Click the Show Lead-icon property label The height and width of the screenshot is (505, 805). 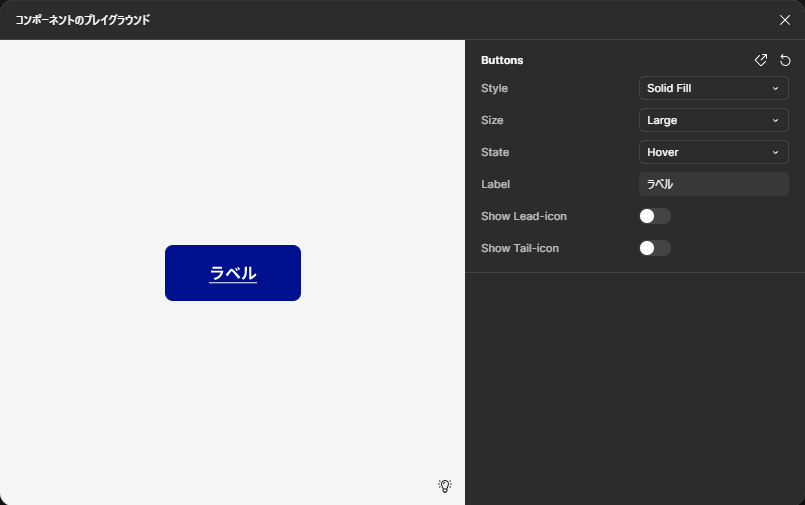[x=524, y=216]
